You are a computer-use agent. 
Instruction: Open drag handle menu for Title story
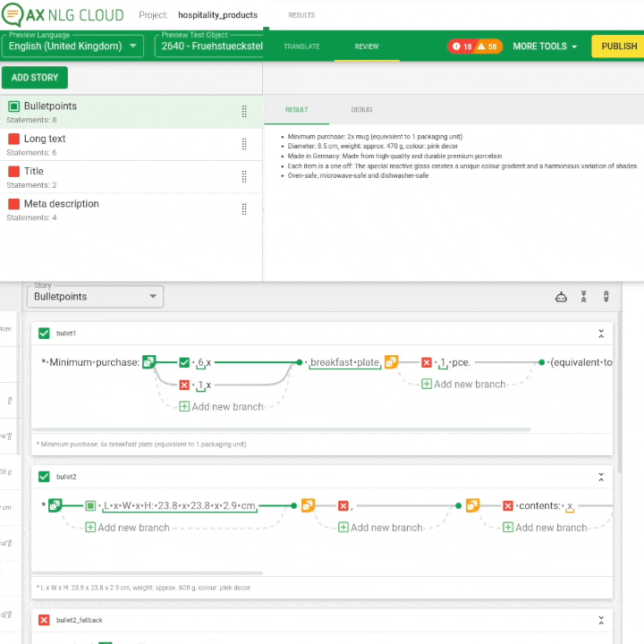[244, 176]
